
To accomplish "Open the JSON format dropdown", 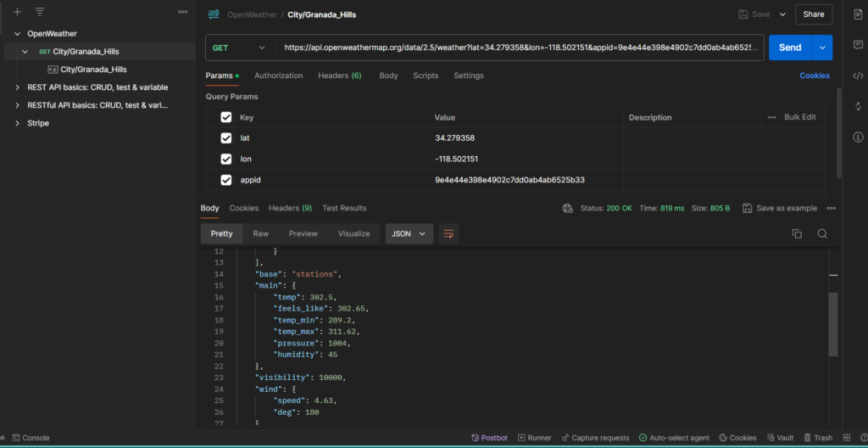I will click(409, 233).
